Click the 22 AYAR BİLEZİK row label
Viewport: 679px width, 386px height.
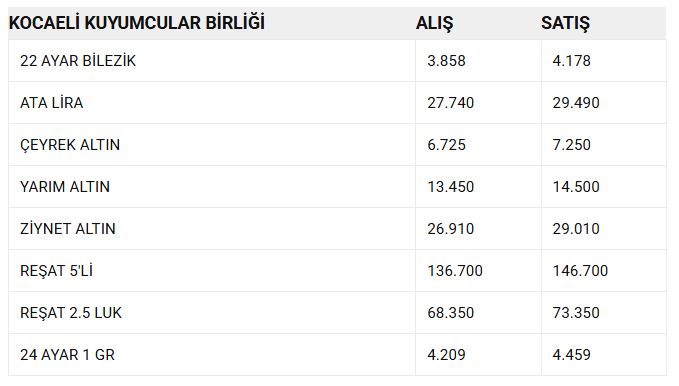pyautogui.click(x=78, y=61)
